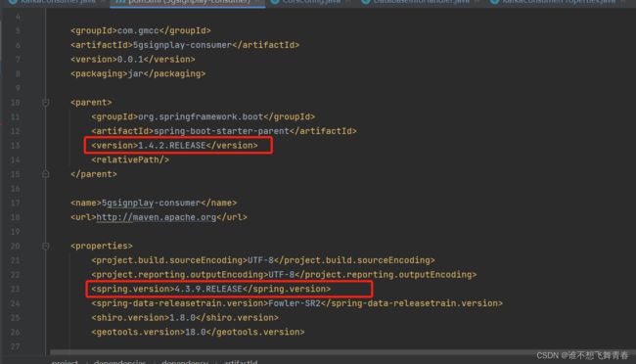
Task: Click line number 23 in gutter
Action: [x=15, y=289]
